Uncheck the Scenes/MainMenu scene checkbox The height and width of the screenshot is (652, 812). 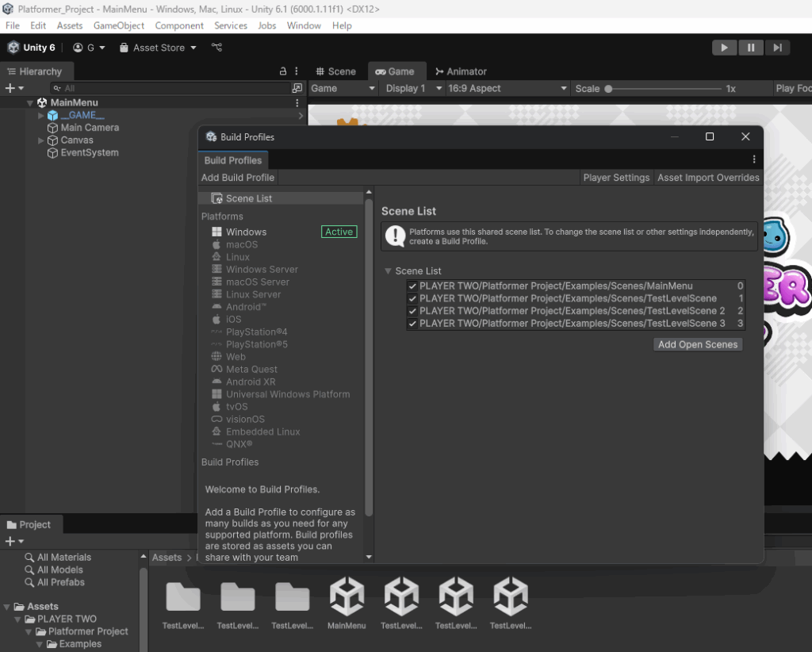tap(412, 286)
